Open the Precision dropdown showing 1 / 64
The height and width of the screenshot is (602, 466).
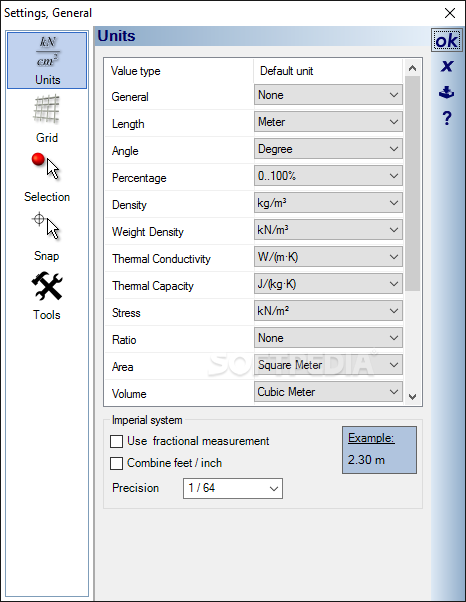233,488
